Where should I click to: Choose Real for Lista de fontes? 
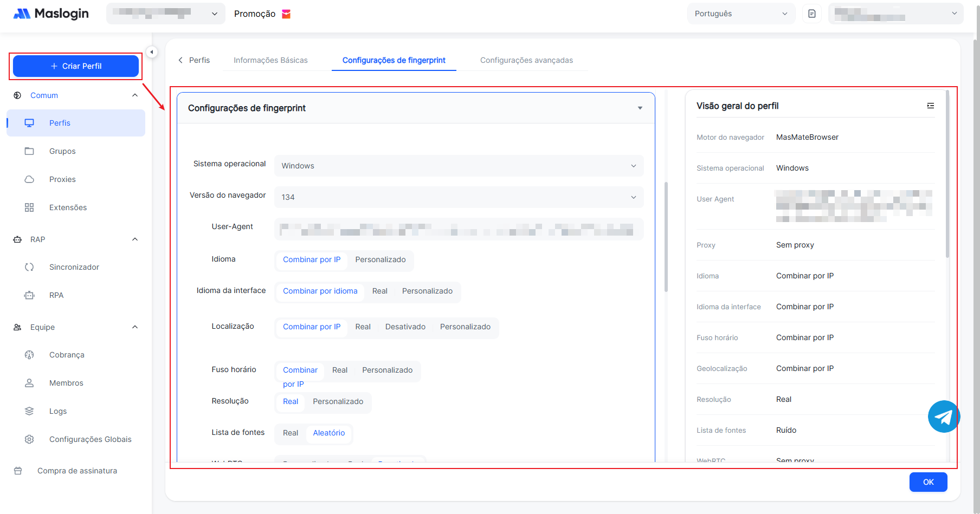coord(291,433)
